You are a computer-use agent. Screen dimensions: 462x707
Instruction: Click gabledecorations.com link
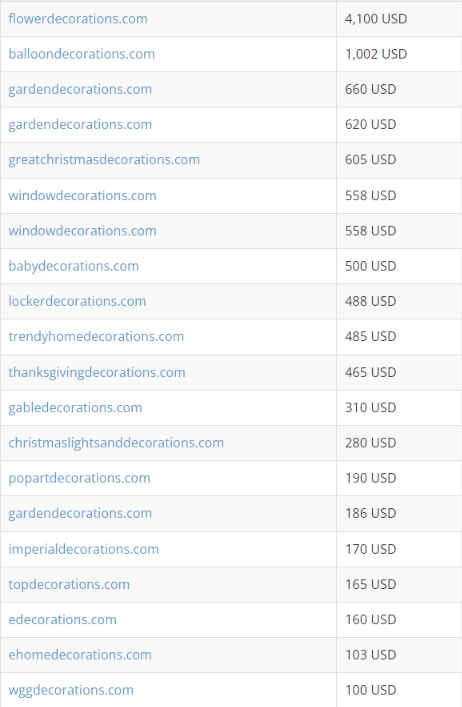point(75,408)
